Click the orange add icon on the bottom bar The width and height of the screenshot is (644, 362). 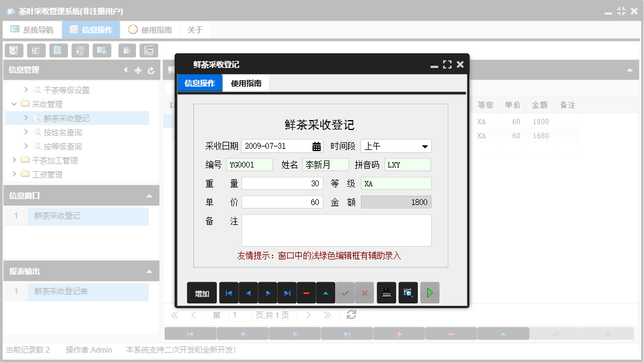398,332
